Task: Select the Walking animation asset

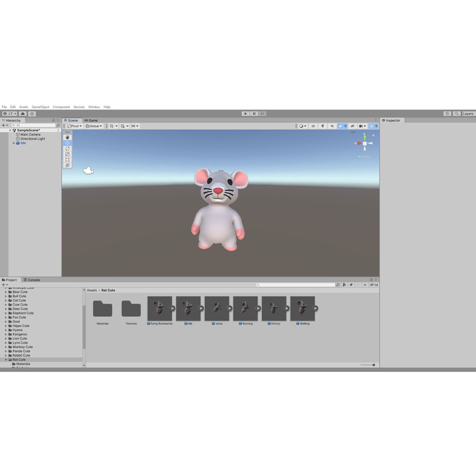Action: click(x=302, y=309)
